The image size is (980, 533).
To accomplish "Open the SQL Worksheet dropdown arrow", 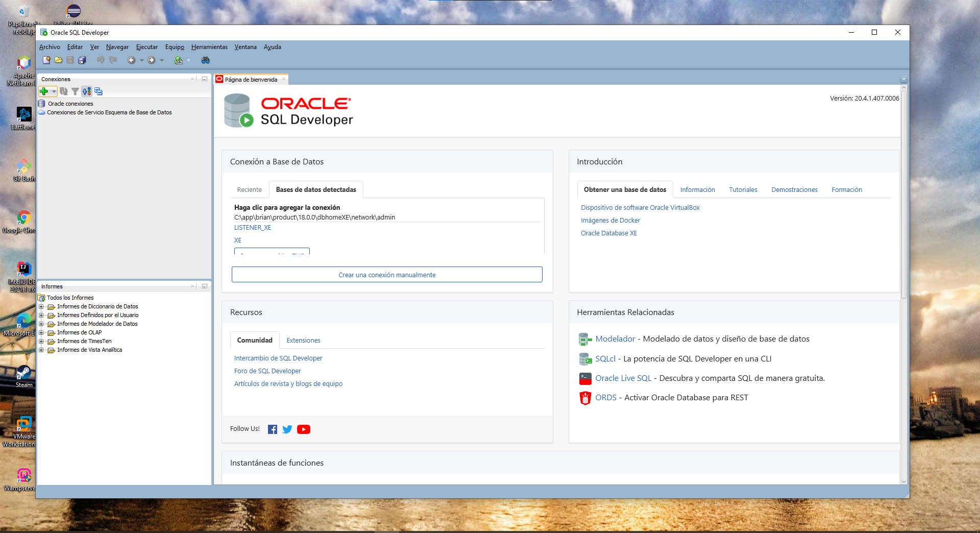I will click(x=188, y=60).
